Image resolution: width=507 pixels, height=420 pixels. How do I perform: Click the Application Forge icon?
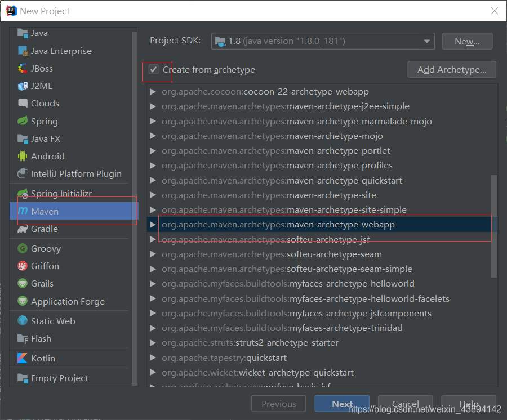click(x=23, y=301)
